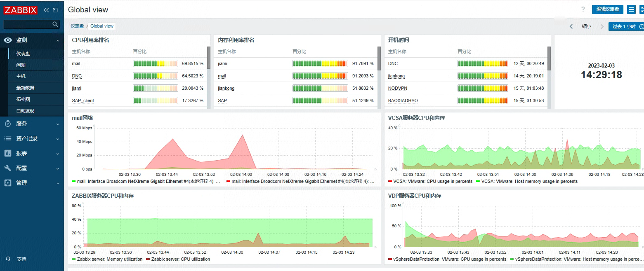Click the 17.3267 % value for SAP_client
Screen dimensions: 644x271
coord(193,100)
